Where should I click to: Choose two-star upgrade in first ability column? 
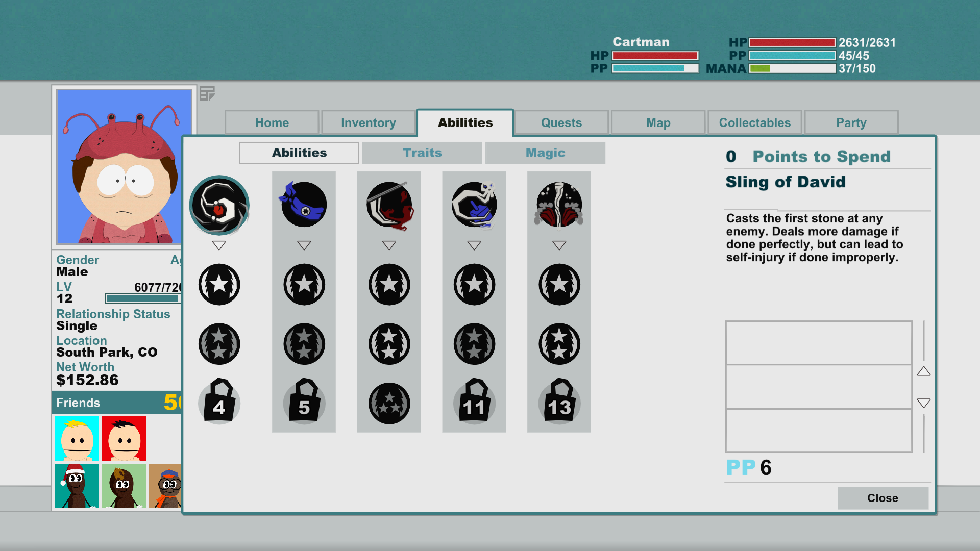click(x=219, y=344)
